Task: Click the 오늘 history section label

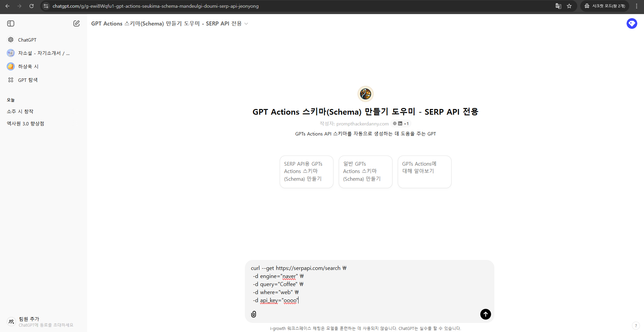Action: click(11, 100)
